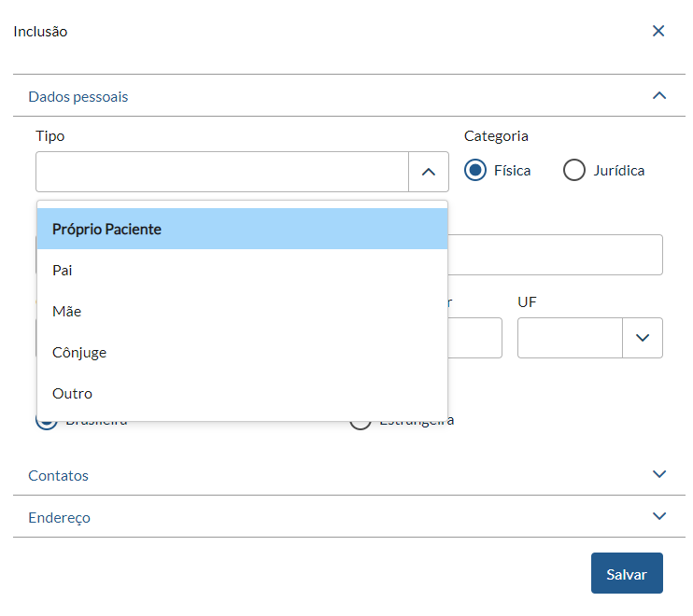This screenshot has height=616, width=693.
Task: Click the chevron icon on Endereço row
Action: (x=659, y=516)
